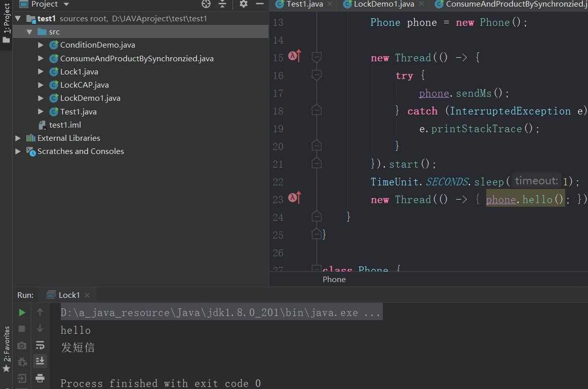Viewport: 588px width, 389px height.
Task: Close the Test1.java editor tab
Action: [330, 4]
